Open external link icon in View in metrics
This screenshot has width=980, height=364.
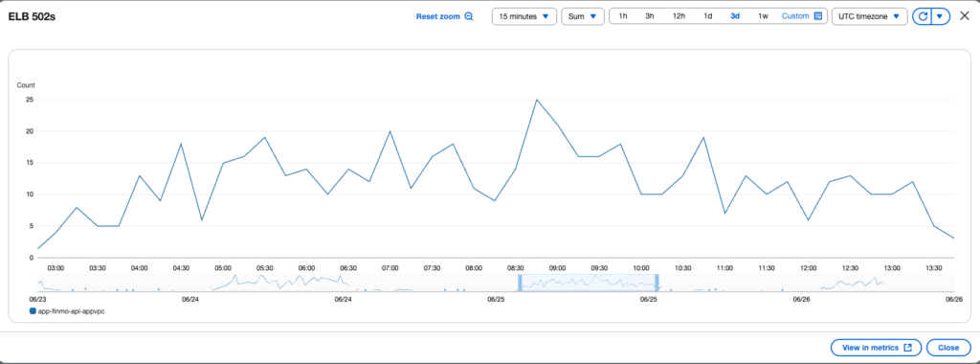pos(908,348)
